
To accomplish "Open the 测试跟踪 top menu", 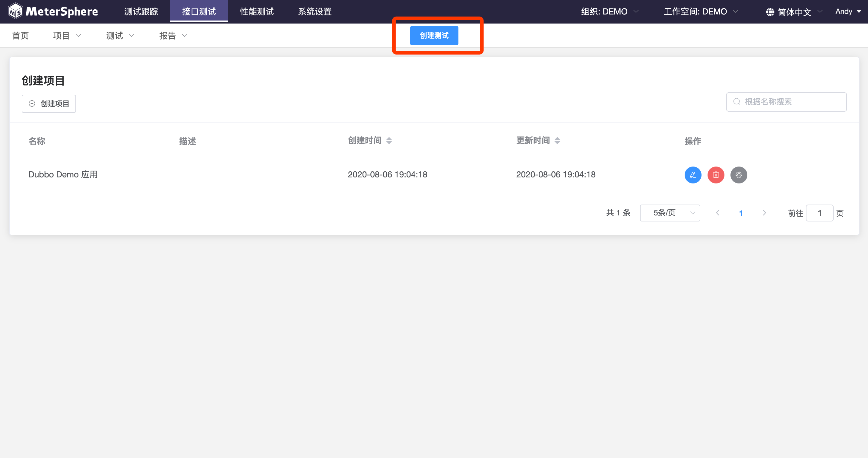I will 141,11.
